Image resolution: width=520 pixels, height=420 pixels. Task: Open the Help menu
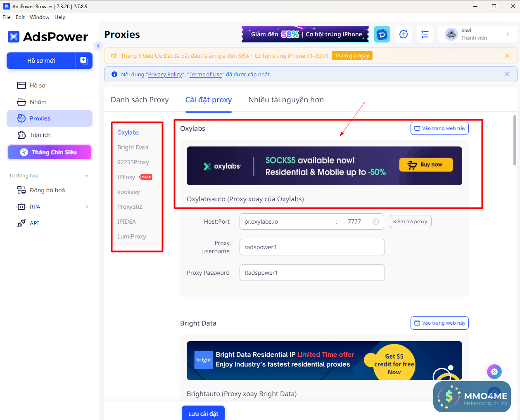coord(60,17)
